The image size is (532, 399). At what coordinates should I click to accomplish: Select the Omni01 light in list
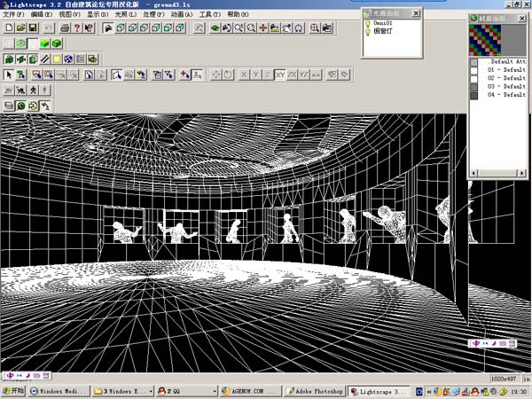pyautogui.click(x=383, y=23)
